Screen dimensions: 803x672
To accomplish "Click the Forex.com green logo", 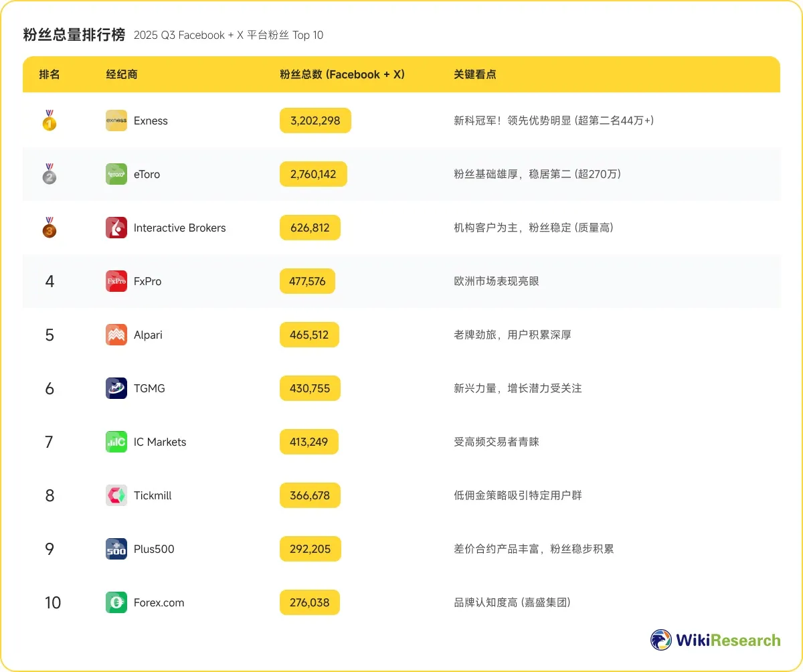I will [x=116, y=602].
